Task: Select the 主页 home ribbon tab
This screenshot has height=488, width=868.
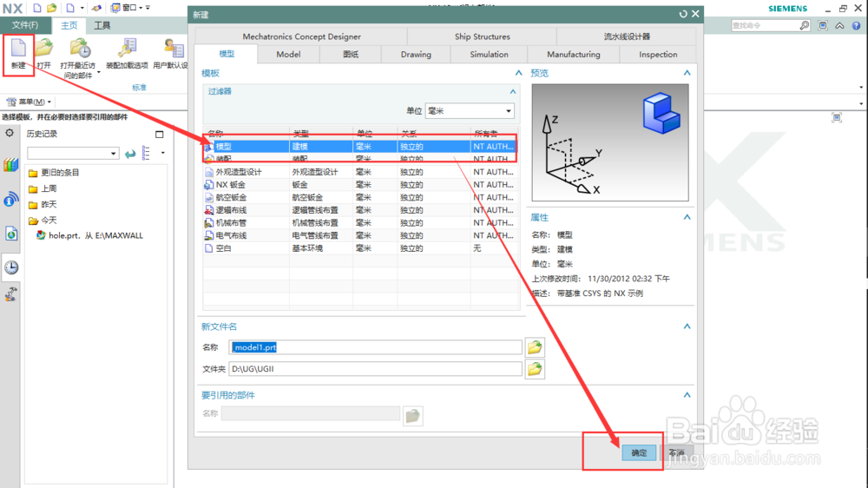Action: (x=69, y=25)
